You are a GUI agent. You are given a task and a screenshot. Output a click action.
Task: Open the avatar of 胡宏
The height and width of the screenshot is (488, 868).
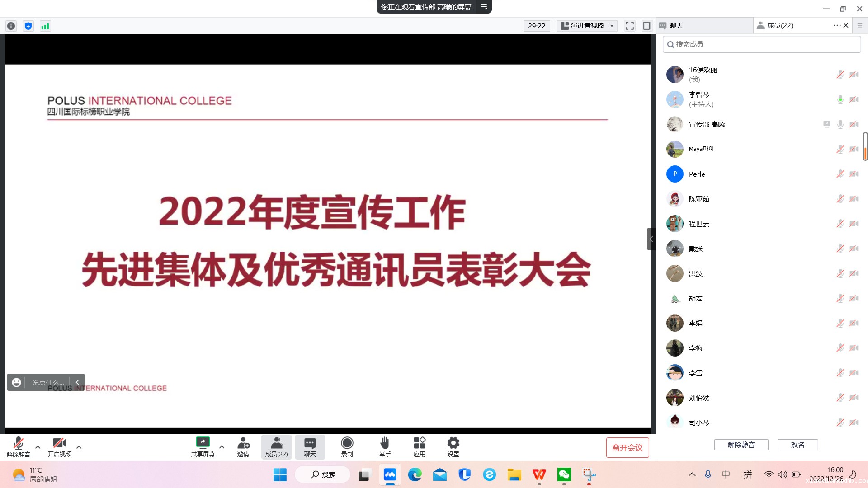tap(675, 298)
